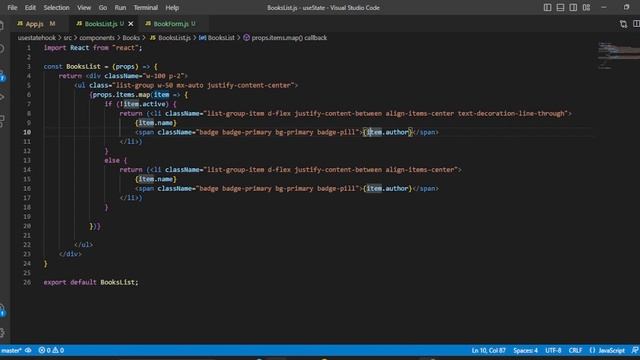Toggle the secondary side bar layout icon
Viewport: 640px width, 360px height.
pyautogui.click(x=573, y=8)
